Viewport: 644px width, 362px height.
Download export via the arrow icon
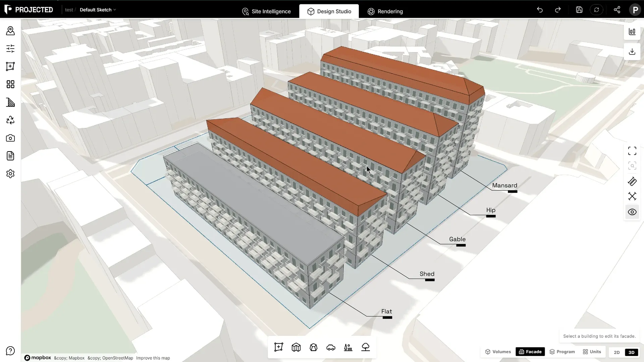tap(632, 52)
